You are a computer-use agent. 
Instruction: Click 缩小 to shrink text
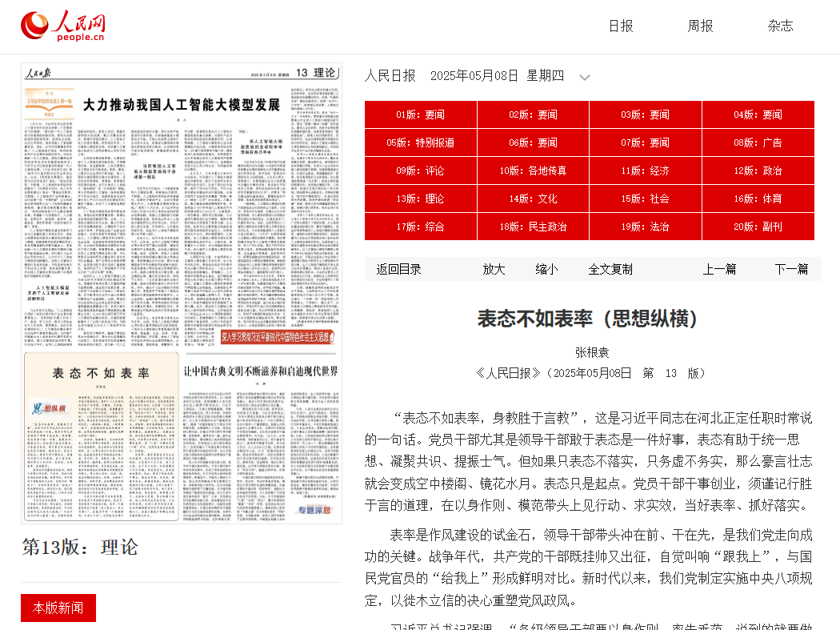click(546, 269)
